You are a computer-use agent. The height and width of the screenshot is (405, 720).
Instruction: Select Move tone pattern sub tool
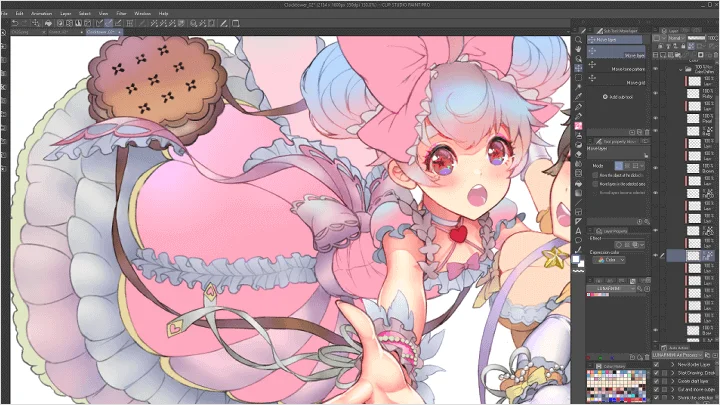click(617, 68)
